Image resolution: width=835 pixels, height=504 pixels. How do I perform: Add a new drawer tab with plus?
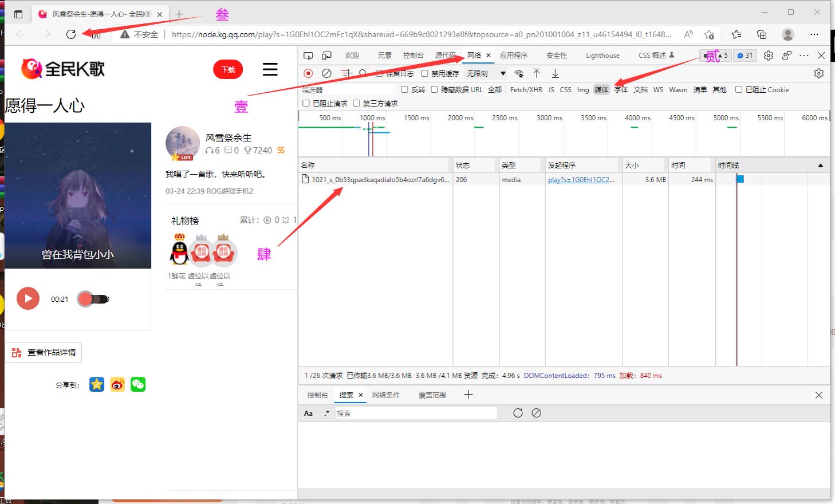tap(468, 395)
